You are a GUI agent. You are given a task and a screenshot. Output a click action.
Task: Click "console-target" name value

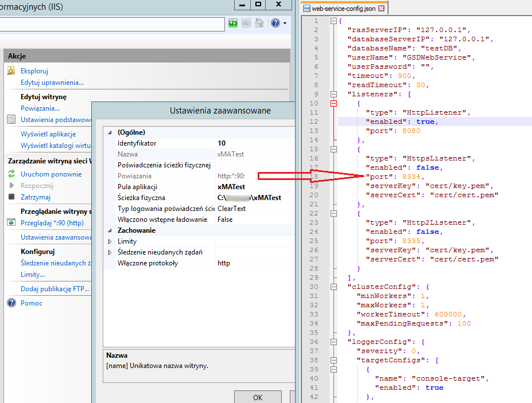click(448, 378)
